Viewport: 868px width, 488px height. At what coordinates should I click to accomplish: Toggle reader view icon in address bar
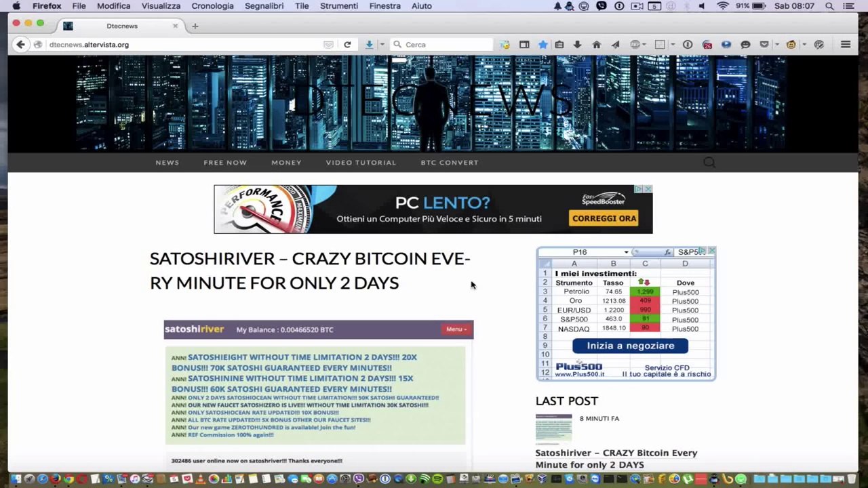(329, 45)
